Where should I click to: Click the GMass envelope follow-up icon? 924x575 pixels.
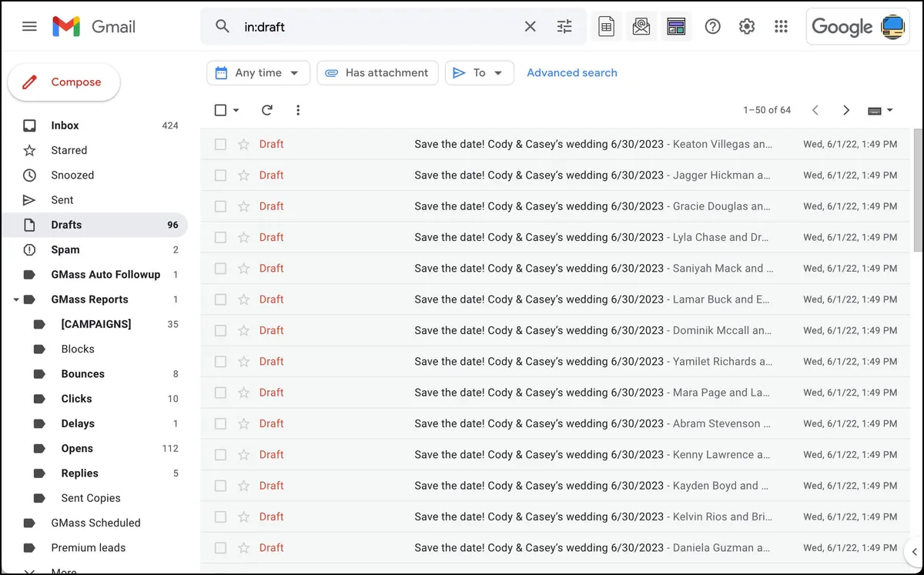(x=641, y=27)
